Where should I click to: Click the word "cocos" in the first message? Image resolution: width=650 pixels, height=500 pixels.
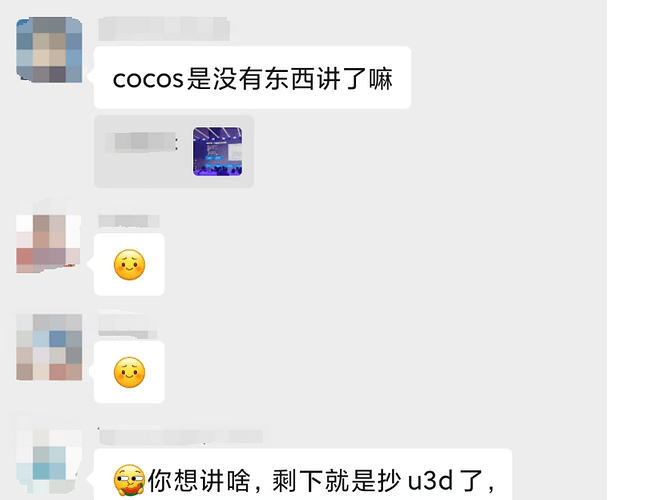coord(148,79)
